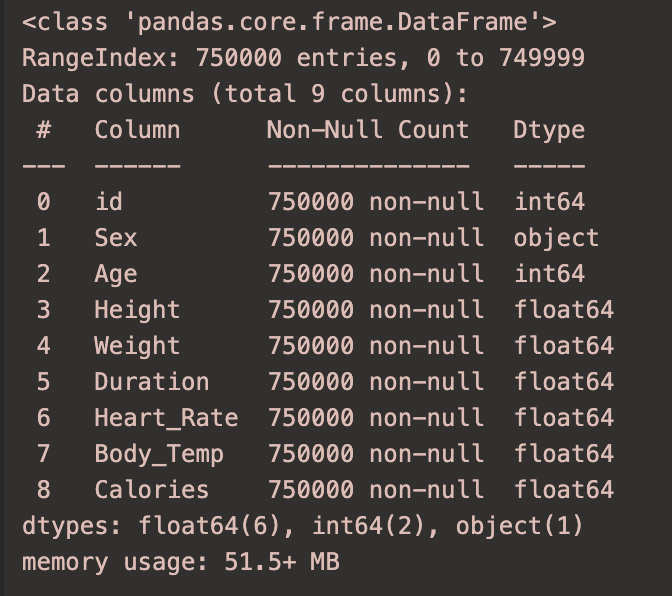Click '750000 non-null' in the Calories row
This screenshot has width=672, height=596.
[x=376, y=489]
